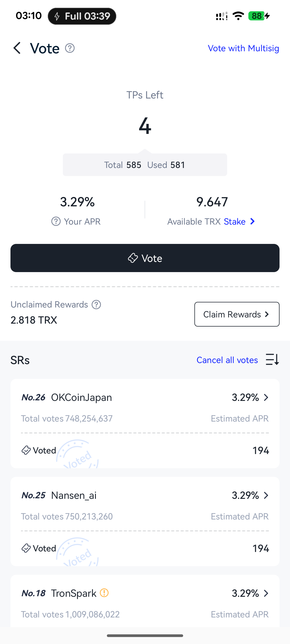290x644 pixels.
Task: Open Vote with Multisig link
Action: [x=244, y=48]
